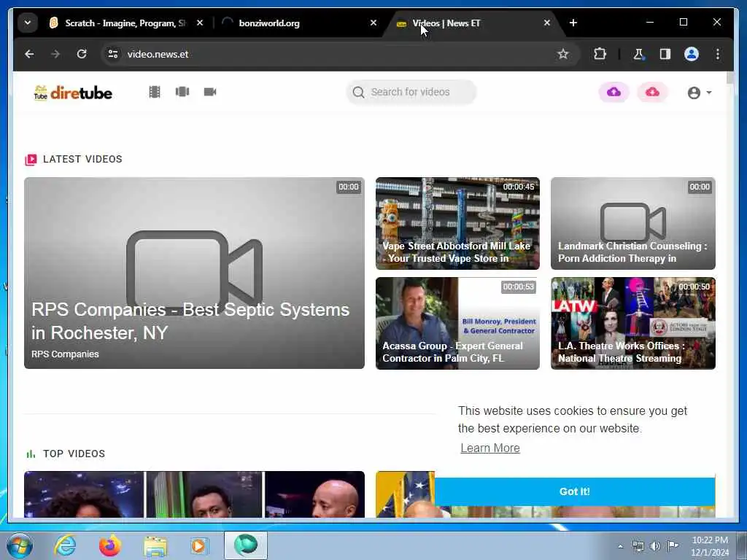Open the shorts carousel icon in header
The height and width of the screenshot is (560, 747).
click(182, 91)
